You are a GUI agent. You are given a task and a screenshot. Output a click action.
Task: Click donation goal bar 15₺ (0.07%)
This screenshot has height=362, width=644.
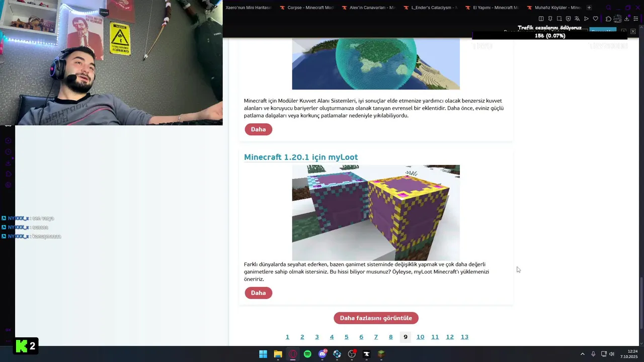point(550,36)
